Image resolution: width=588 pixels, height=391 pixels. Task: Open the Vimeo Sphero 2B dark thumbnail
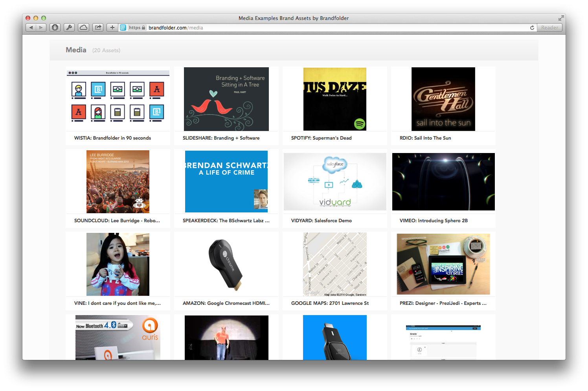[x=443, y=182]
